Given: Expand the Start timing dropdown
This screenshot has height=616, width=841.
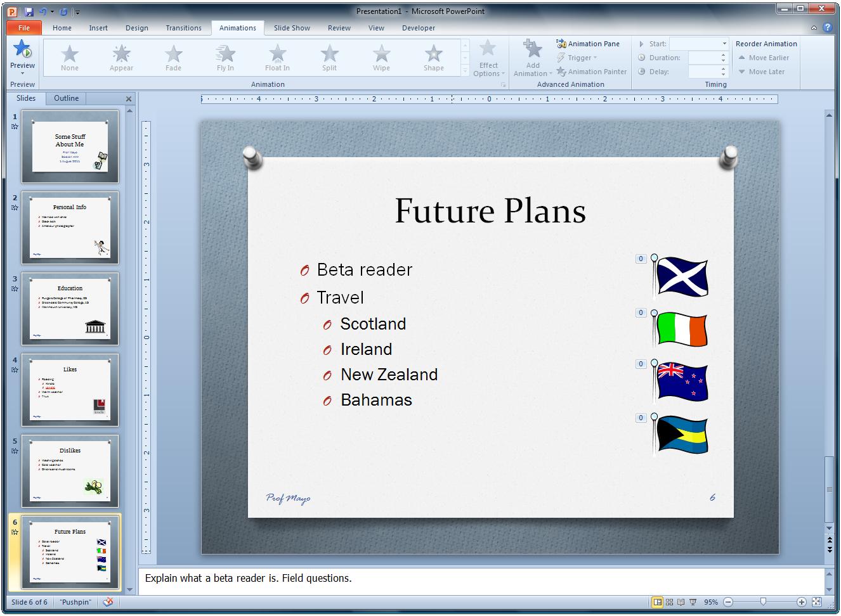Looking at the screenshot, I should click(x=724, y=44).
